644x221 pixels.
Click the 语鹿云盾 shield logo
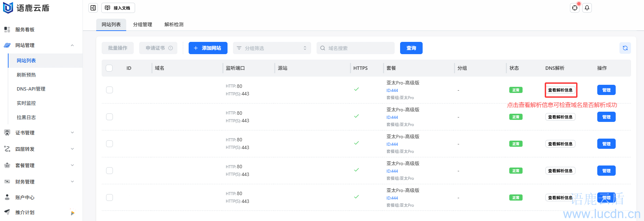8,8
